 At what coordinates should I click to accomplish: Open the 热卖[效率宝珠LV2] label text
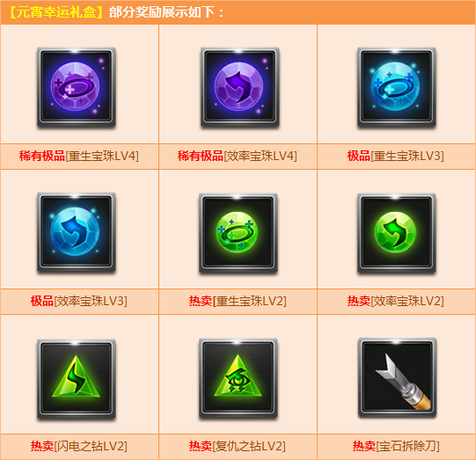pyautogui.click(x=396, y=301)
